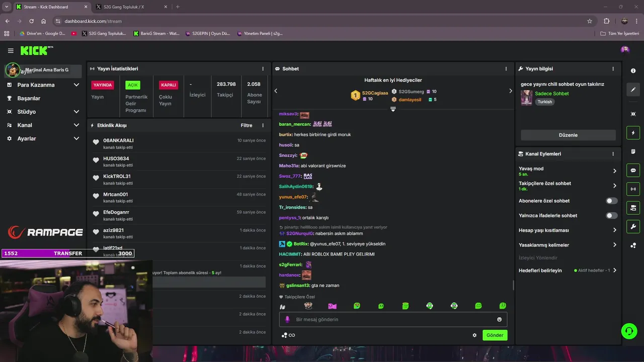Click the green headset support button

629,331
